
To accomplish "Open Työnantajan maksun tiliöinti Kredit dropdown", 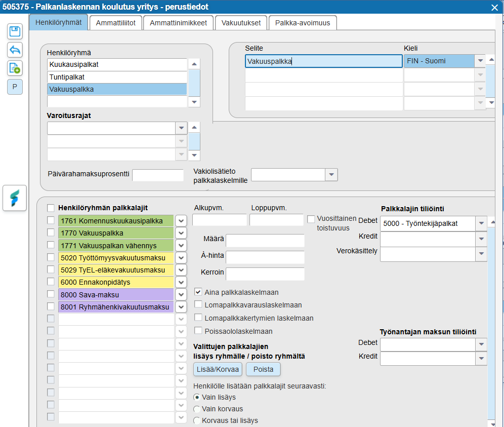I will tap(481, 358).
